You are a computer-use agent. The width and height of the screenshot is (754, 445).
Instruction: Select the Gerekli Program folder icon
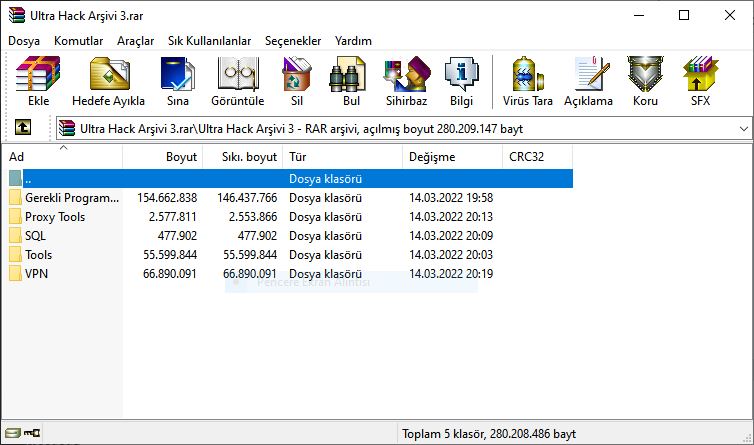(15, 198)
